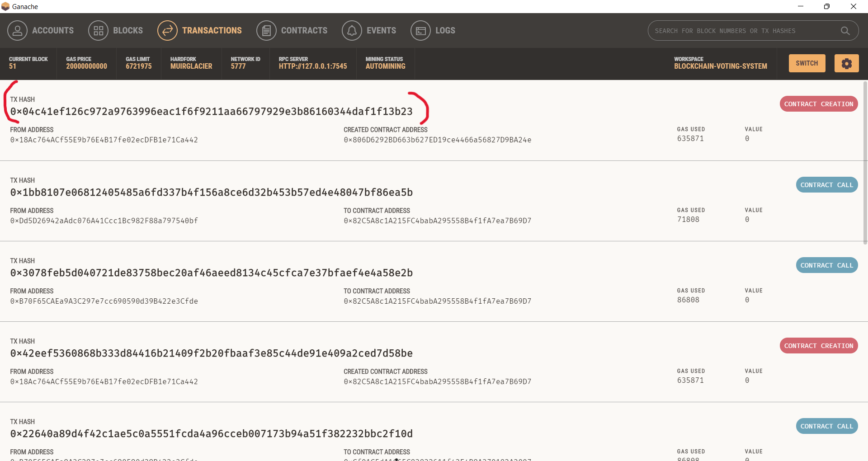The height and width of the screenshot is (461, 868).
Task: Open Contracts via document icon
Action: [266, 31]
